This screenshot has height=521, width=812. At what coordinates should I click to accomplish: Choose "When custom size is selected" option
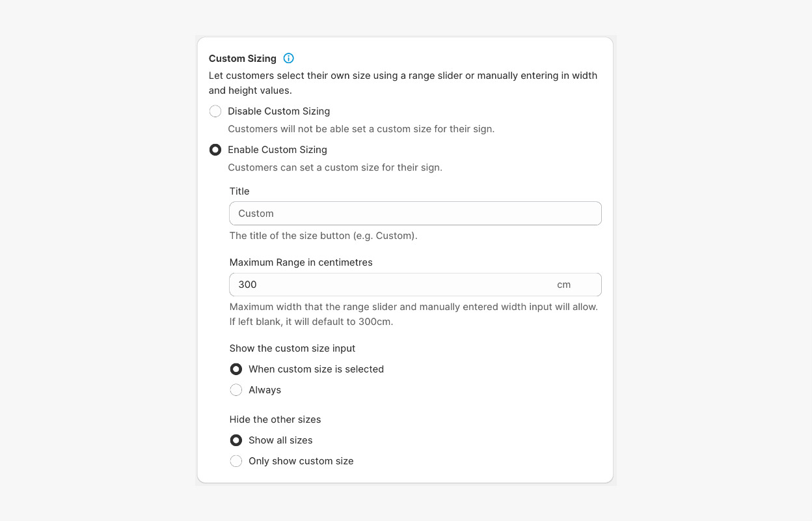click(236, 369)
